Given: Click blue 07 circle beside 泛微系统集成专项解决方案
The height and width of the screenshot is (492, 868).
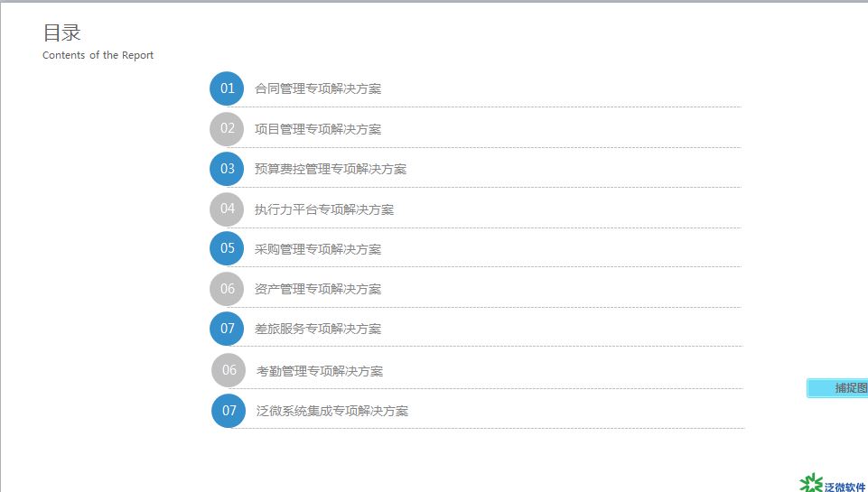Looking at the screenshot, I should point(229,411).
